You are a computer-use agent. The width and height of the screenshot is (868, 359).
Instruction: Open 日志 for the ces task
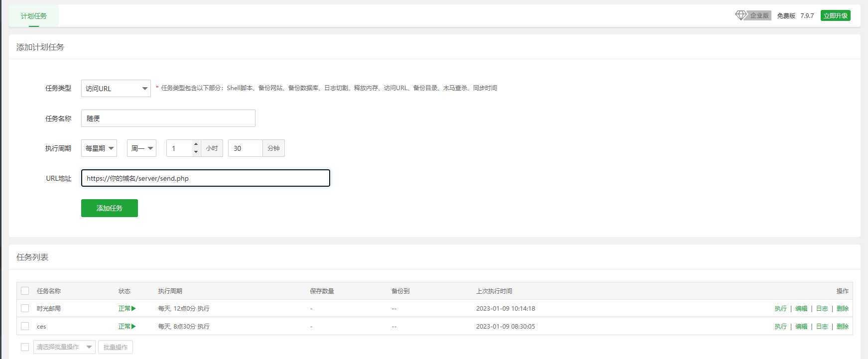pos(822,327)
